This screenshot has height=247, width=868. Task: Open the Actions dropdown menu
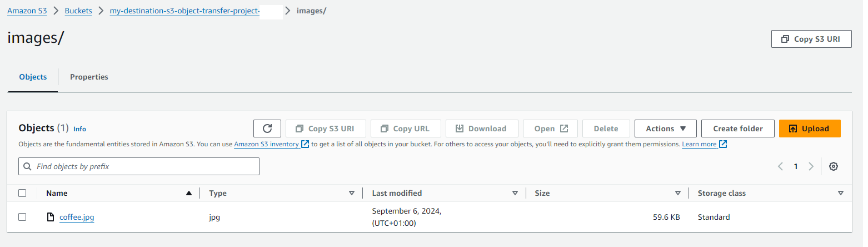coord(665,129)
